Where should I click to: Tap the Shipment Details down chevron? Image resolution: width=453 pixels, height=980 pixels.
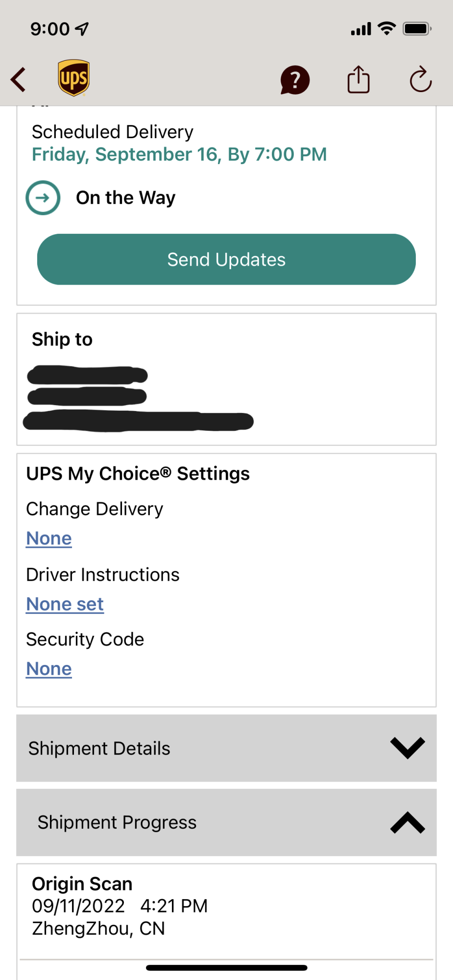coord(407,748)
